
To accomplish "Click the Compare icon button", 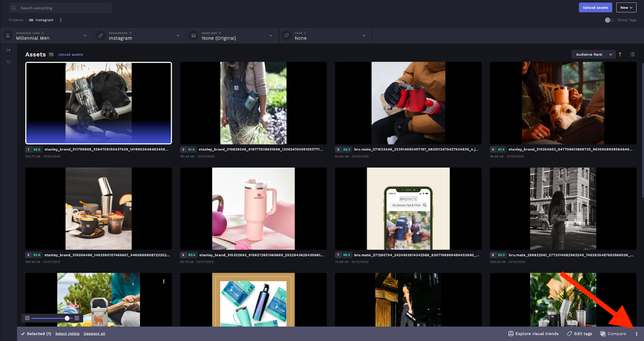I will tap(613, 334).
